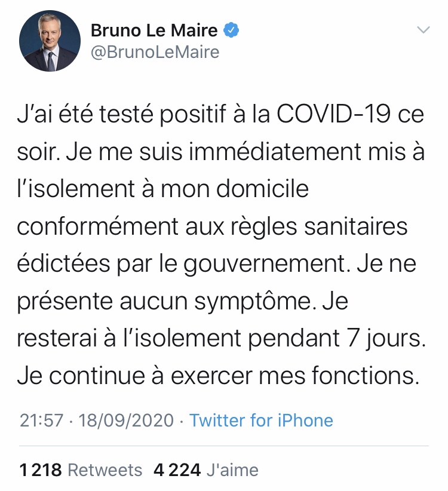Click the 21:57 timestamp
Image resolution: width=448 pixels, height=491 pixels.
click(41, 420)
